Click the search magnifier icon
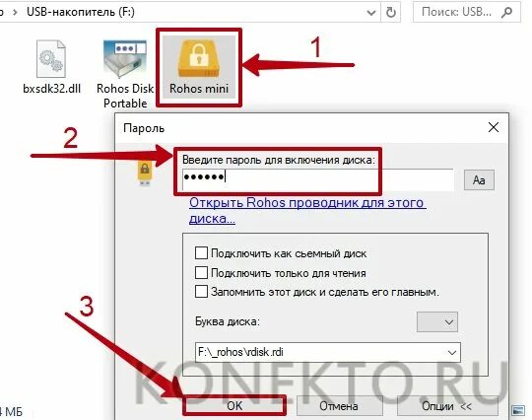The height and width of the screenshot is (420, 532). coord(506,13)
